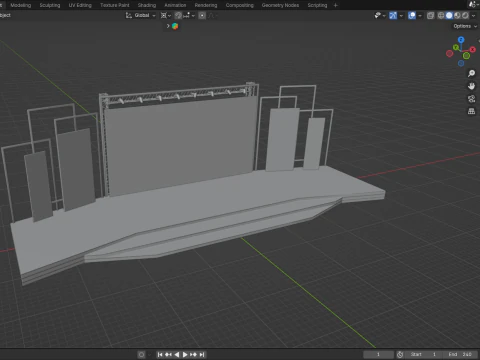Image resolution: width=480 pixels, height=360 pixels.
Task: Open the proportional editing falloff menu
Action: [x=212, y=15]
